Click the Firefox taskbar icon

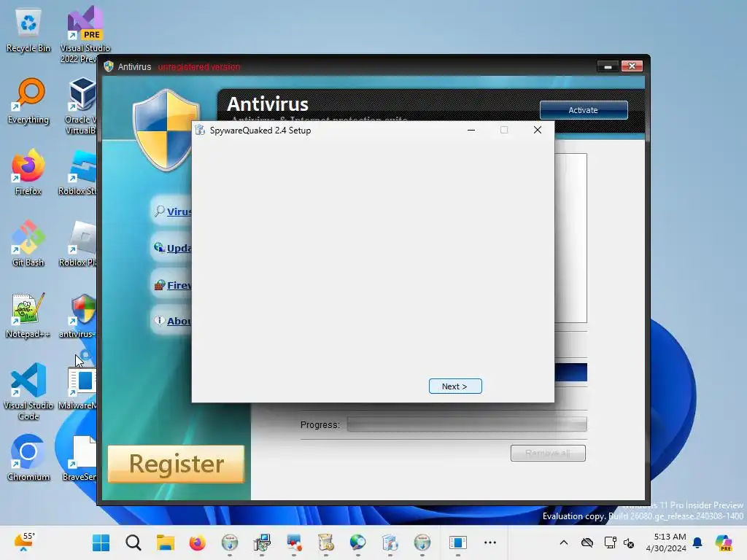(197, 542)
